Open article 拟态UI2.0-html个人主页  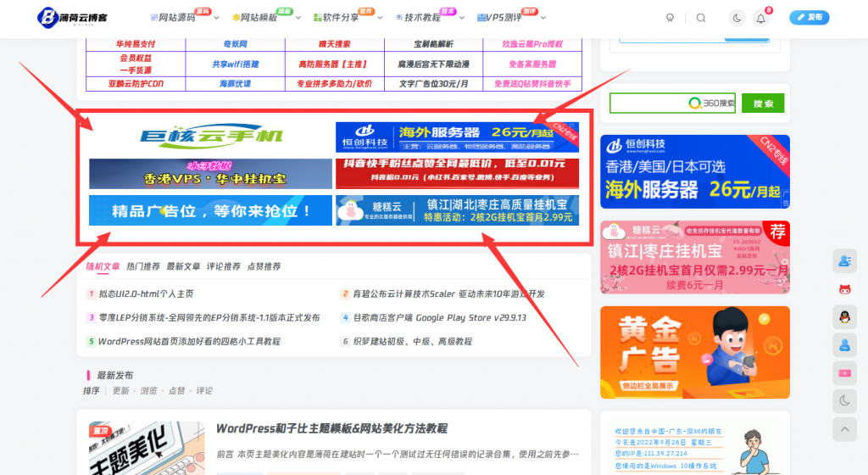[x=146, y=294]
